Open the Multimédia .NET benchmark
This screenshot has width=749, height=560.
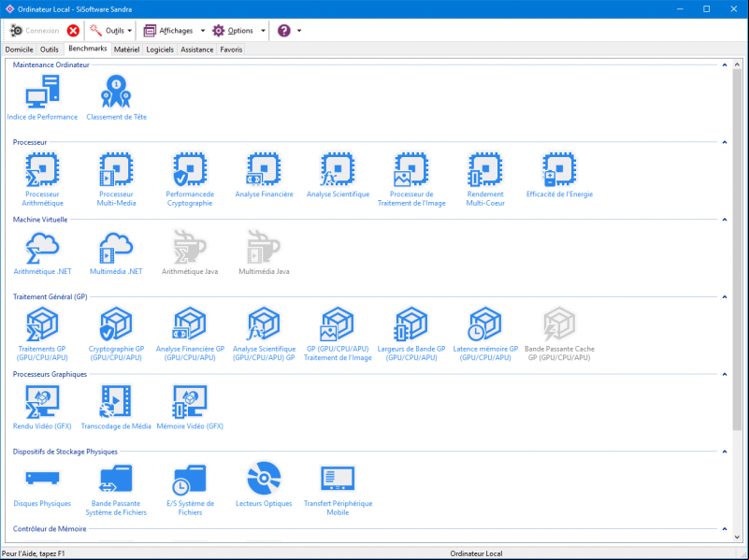click(x=116, y=253)
